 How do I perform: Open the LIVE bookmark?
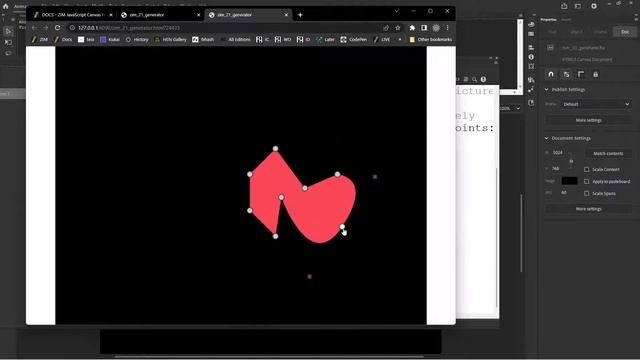pos(381,40)
